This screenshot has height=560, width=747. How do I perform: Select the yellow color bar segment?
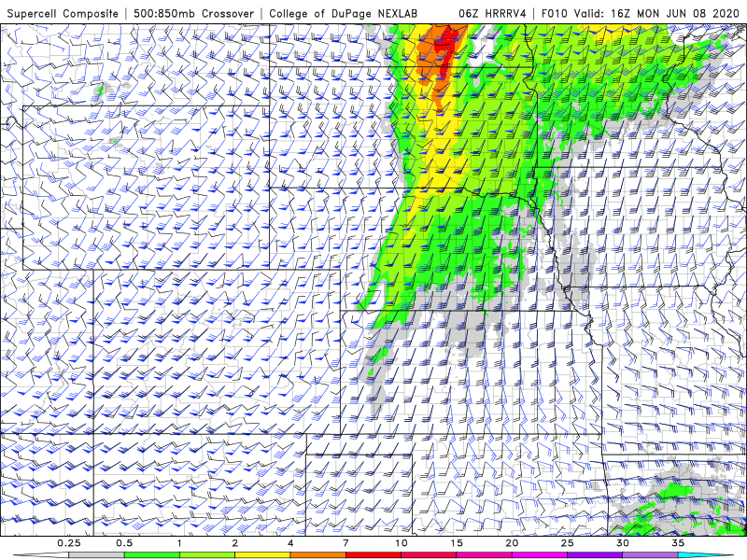point(262,555)
